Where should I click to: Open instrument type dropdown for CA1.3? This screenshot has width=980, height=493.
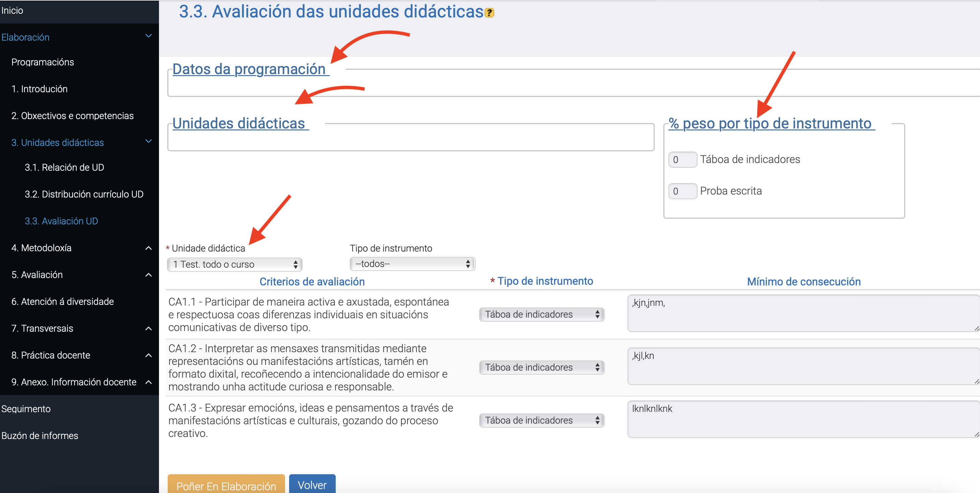coord(542,420)
